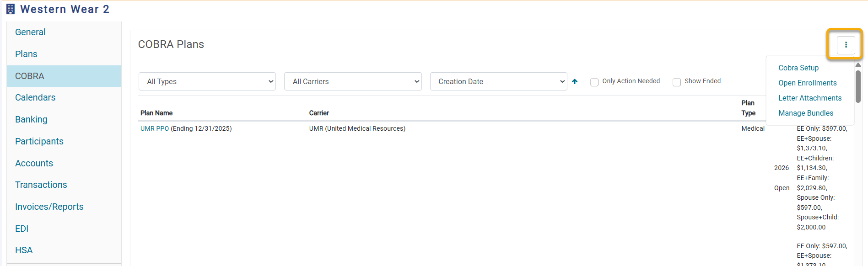
Task: Click the dropdown menu scrollbar thumb
Action: 858,87
